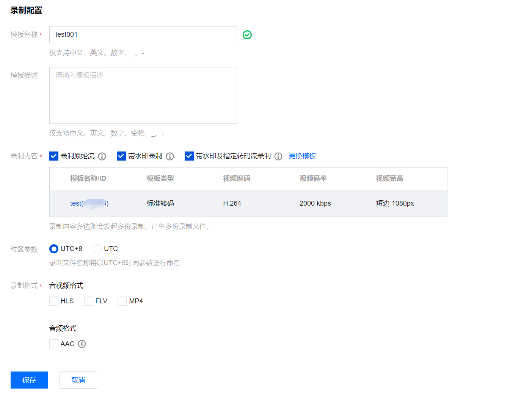532x395 pixels.
Task: Click the 保存 button
Action: [29, 380]
